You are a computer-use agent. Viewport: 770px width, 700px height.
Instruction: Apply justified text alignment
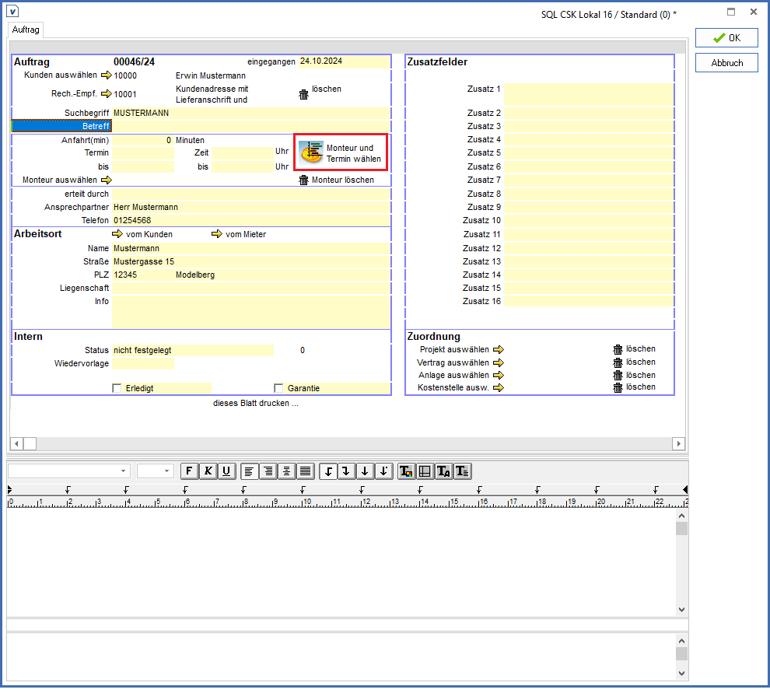point(306,471)
